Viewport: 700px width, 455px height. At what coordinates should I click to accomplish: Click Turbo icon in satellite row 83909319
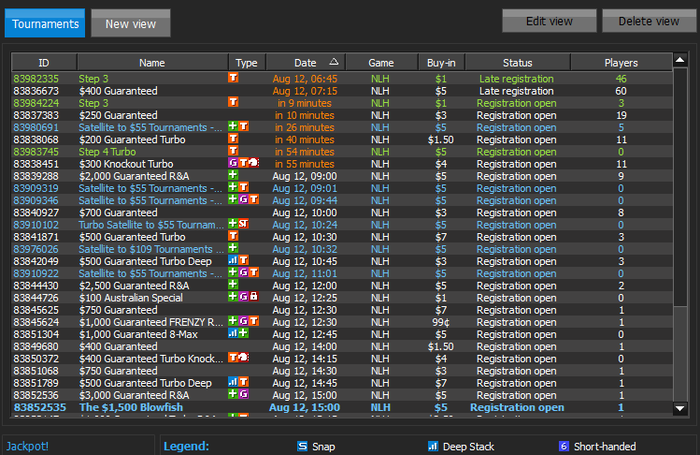click(x=243, y=187)
